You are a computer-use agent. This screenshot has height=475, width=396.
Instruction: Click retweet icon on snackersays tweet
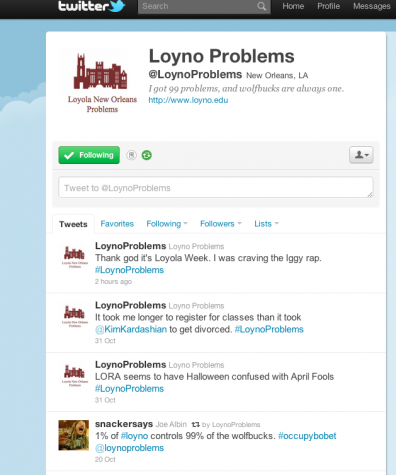[195, 424]
